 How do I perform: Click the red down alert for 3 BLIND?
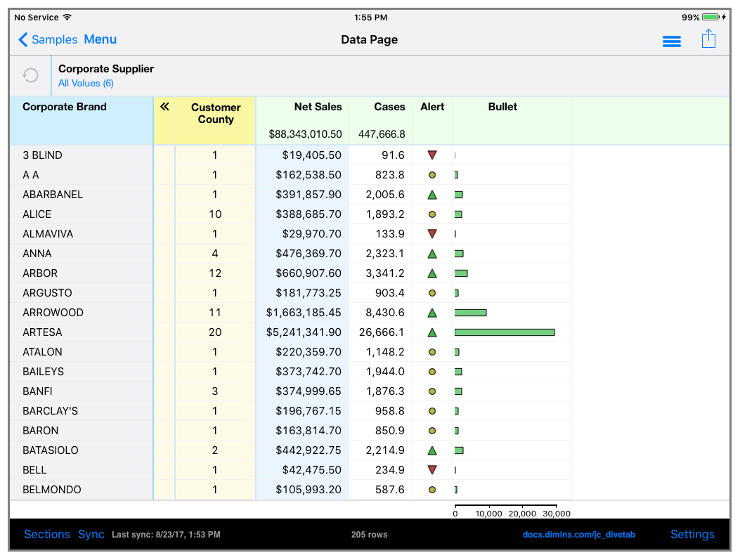click(432, 155)
